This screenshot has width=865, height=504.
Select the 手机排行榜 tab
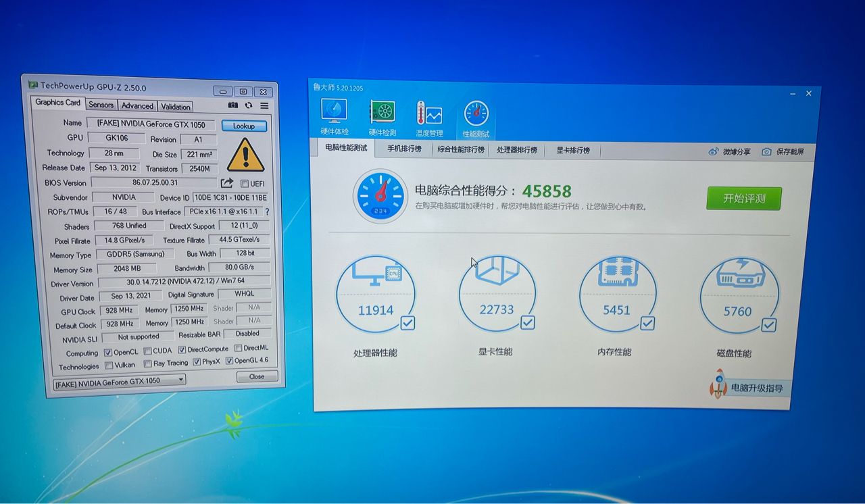tap(404, 149)
